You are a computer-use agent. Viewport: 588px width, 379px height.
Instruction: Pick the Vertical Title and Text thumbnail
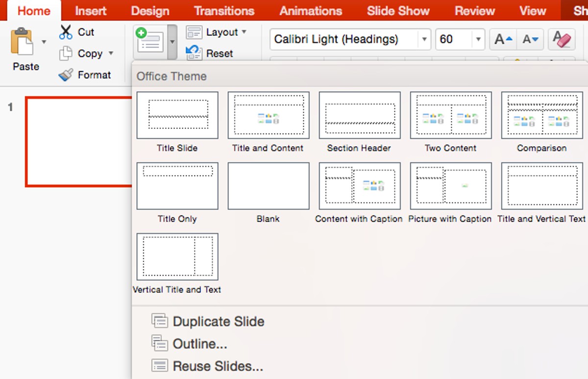(177, 257)
